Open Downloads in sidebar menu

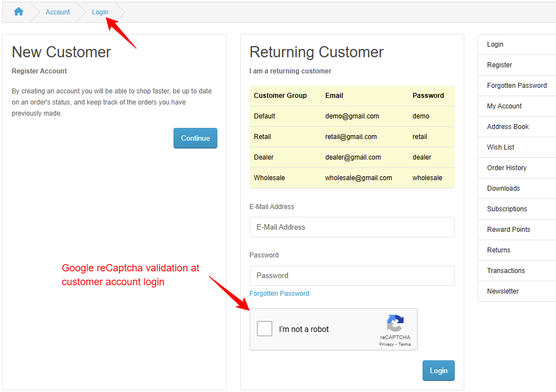(517, 188)
